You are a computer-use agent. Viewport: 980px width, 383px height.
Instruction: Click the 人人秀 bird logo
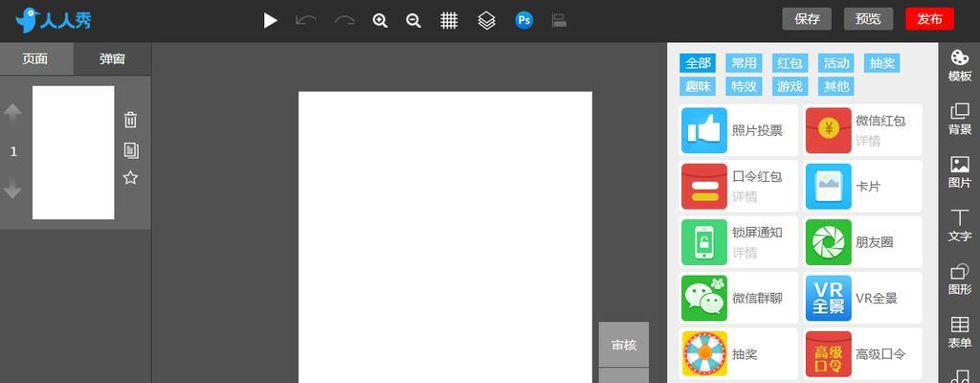coord(54,21)
